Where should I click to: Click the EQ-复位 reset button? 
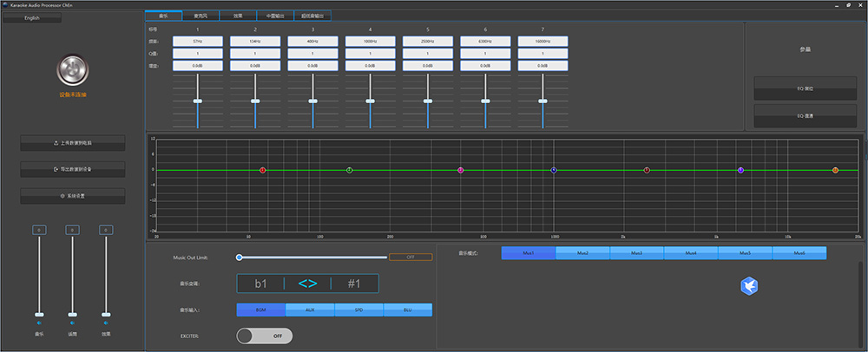pos(806,88)
